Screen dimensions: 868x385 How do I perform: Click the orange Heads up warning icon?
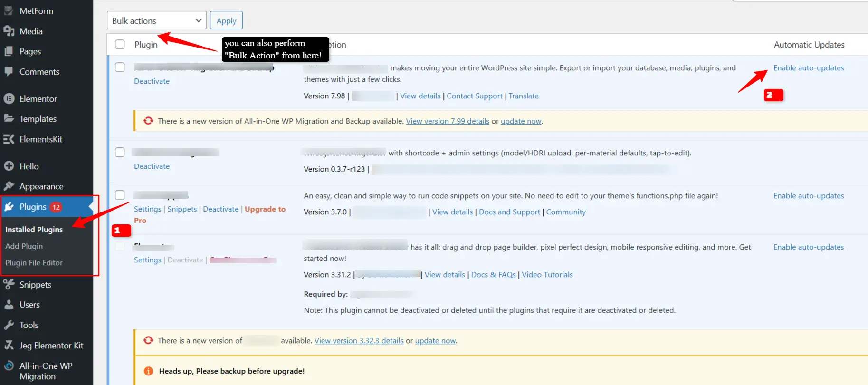click(x=148, y=371)
